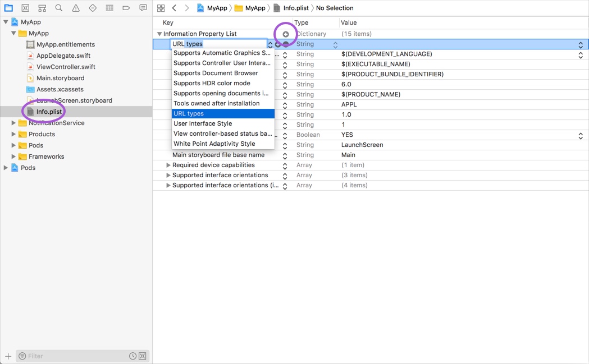Open the Issue navigator warning icon
Viewport: 589px width, 364px height.
(76, 7)
